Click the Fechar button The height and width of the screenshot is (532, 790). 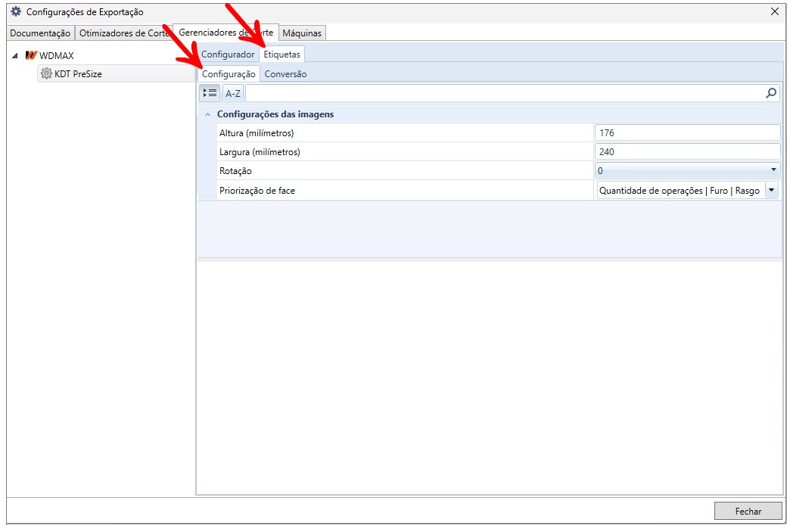pos(748,512)
